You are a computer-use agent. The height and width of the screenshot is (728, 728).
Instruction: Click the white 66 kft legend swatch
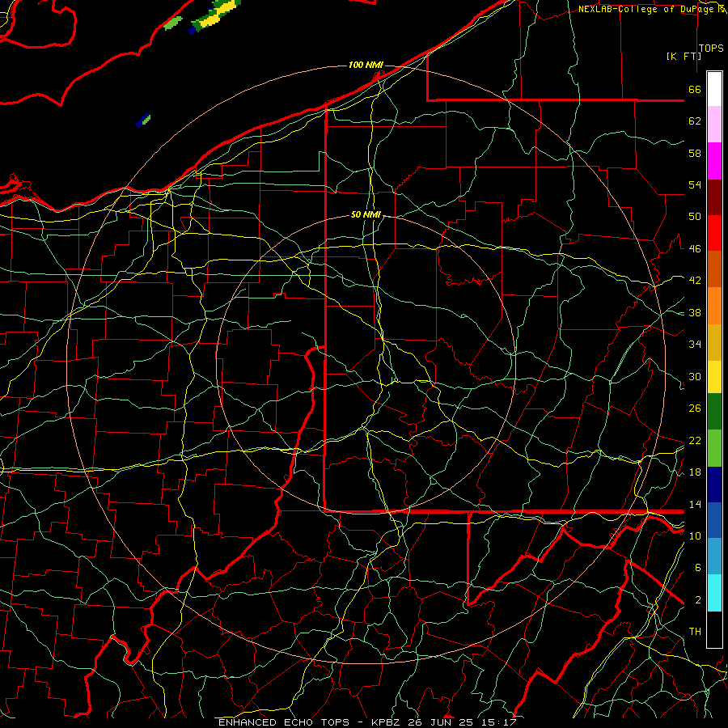[x=714, y=89]
